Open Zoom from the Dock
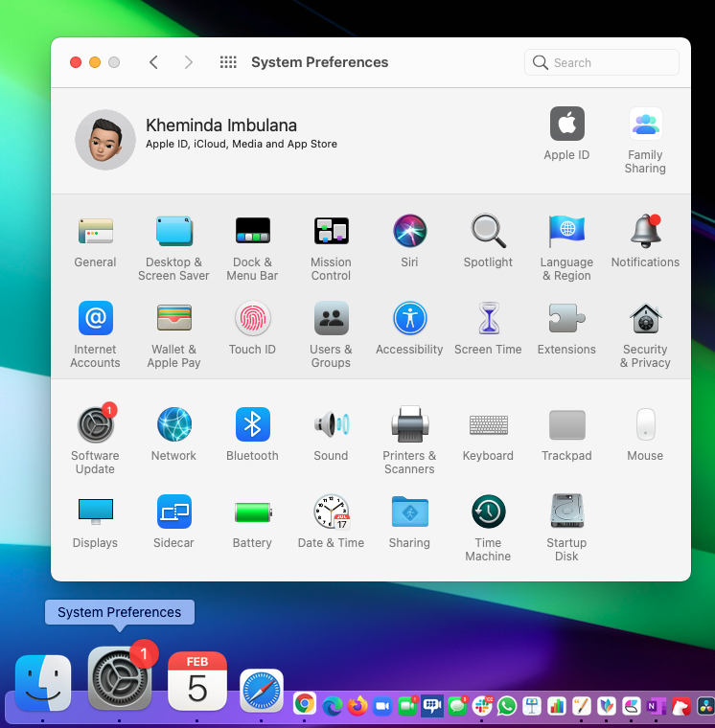The image size is (715, 728). click(382, 706)
